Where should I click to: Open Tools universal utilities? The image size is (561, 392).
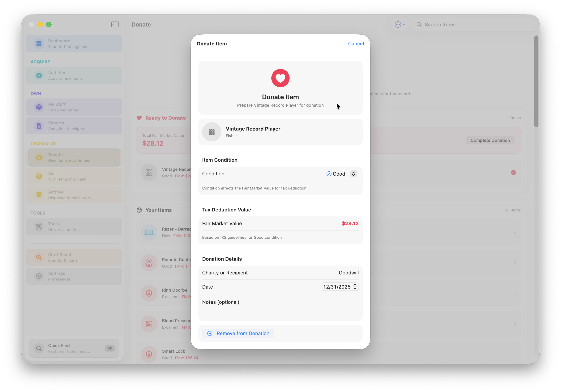(39, 227)
